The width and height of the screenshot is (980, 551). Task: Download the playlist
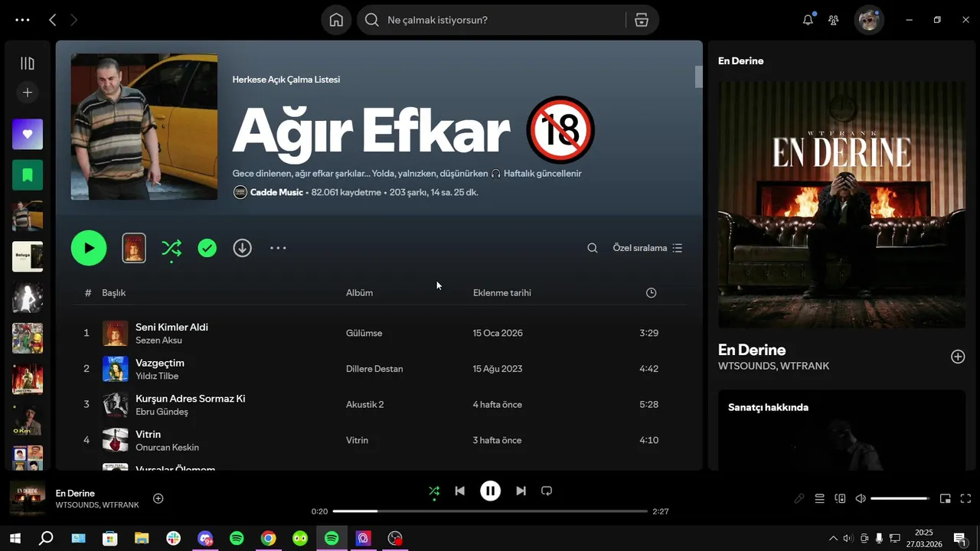pyautogui.click(x=243, y=248)
